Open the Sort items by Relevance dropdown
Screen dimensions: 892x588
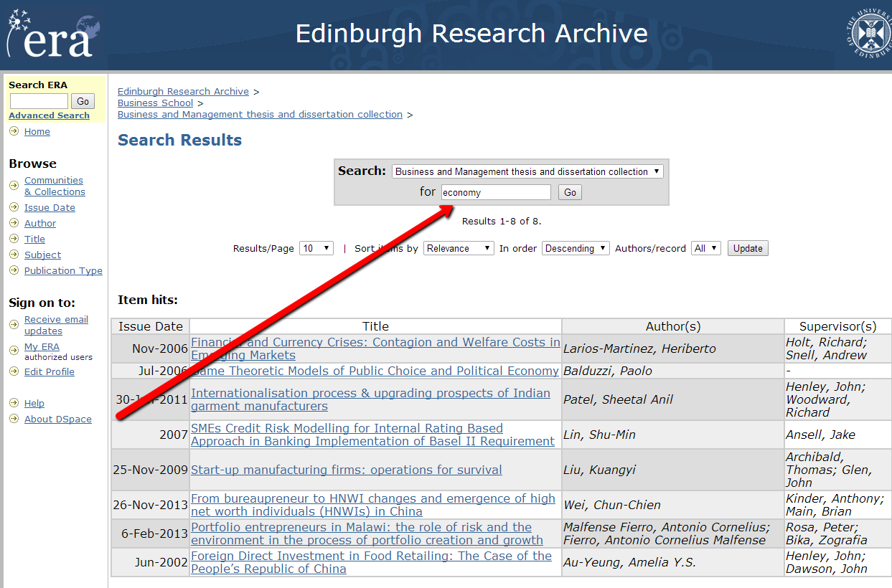459,248
